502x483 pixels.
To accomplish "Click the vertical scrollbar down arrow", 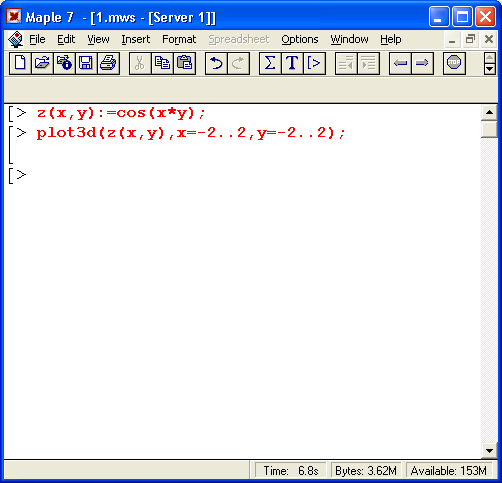I will (x=489, y=451).
